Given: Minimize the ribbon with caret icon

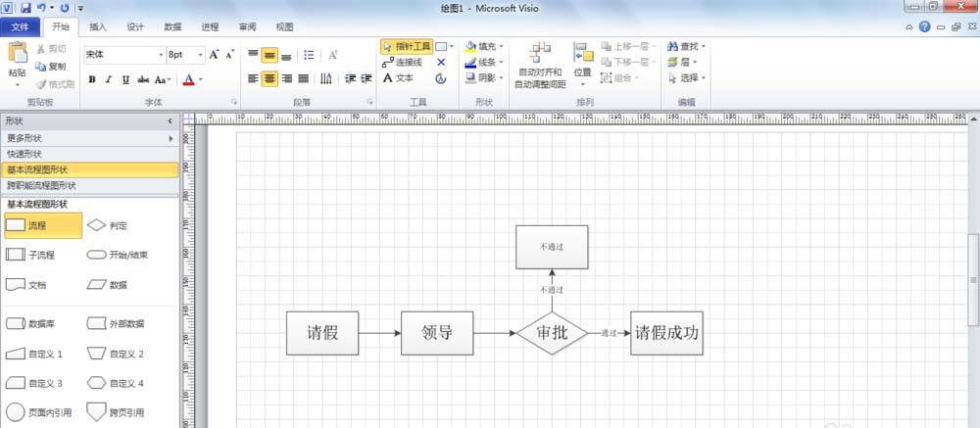Looking at the screenshot, I should (910, 26).
